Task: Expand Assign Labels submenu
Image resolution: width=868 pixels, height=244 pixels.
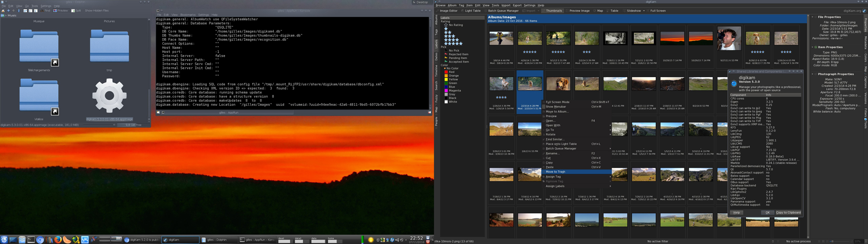Action: [x=576, y=186]
